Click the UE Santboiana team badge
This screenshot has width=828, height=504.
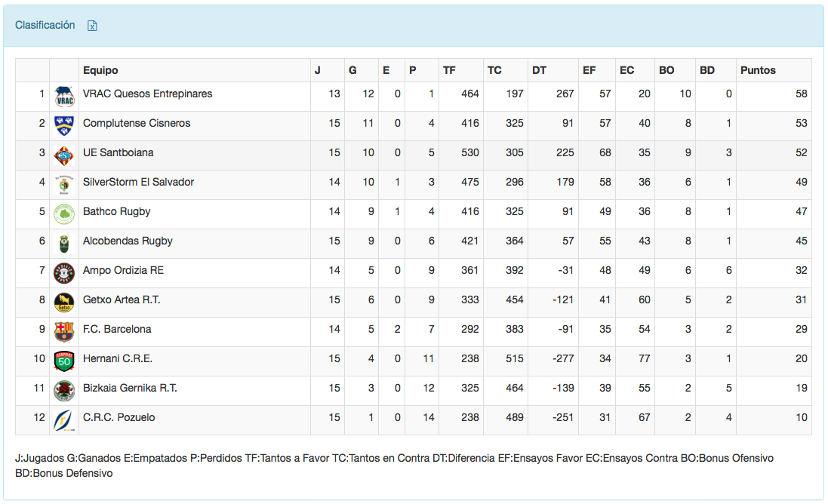(x=64, y=155)
